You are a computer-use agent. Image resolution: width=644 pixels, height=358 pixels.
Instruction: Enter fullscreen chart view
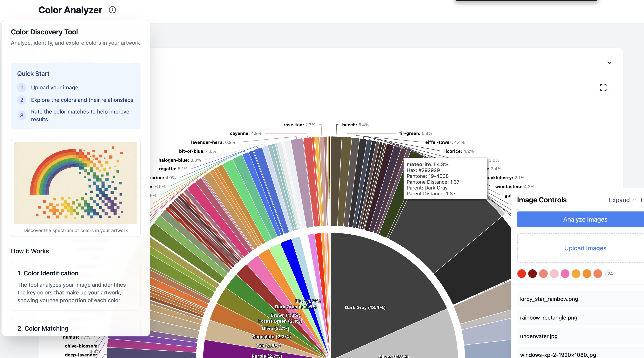click(x=603, y=88)
